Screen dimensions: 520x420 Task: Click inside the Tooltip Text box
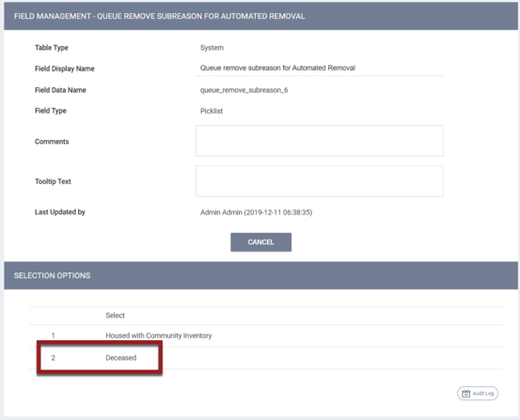tap(320, 181)
